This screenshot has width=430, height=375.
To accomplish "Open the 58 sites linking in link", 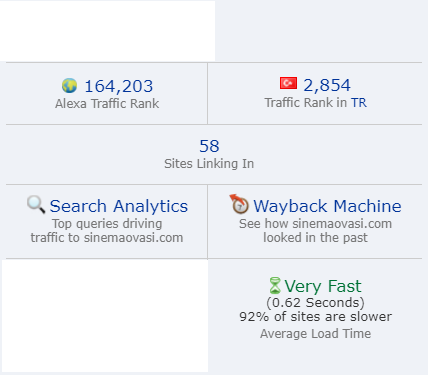I will (x=209, y=146).
